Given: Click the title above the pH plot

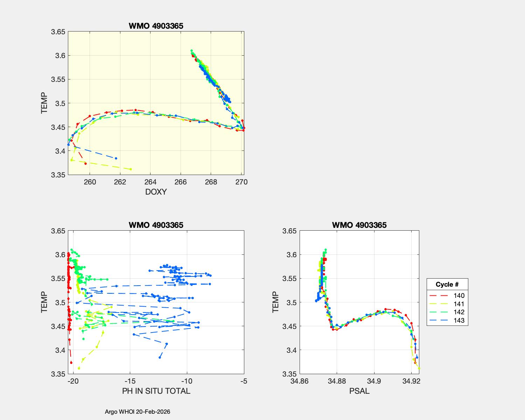Looking at the screenshot, I should point(156,225).
